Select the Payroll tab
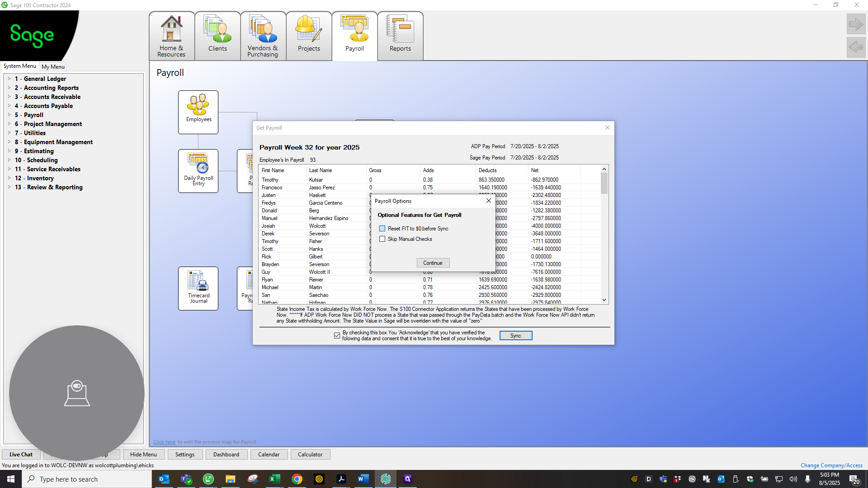Image resolution: width=868 pixels, height=488 pixels. coord(355,36)
